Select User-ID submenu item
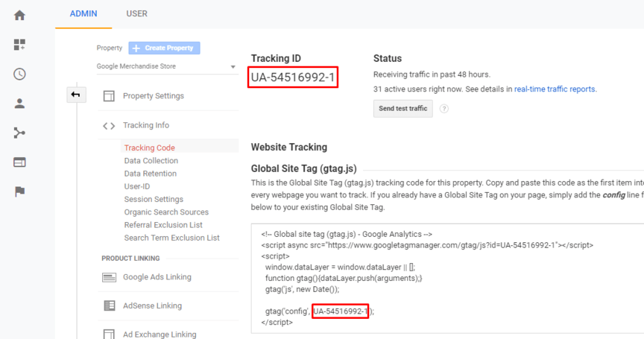 click(137, 186)
